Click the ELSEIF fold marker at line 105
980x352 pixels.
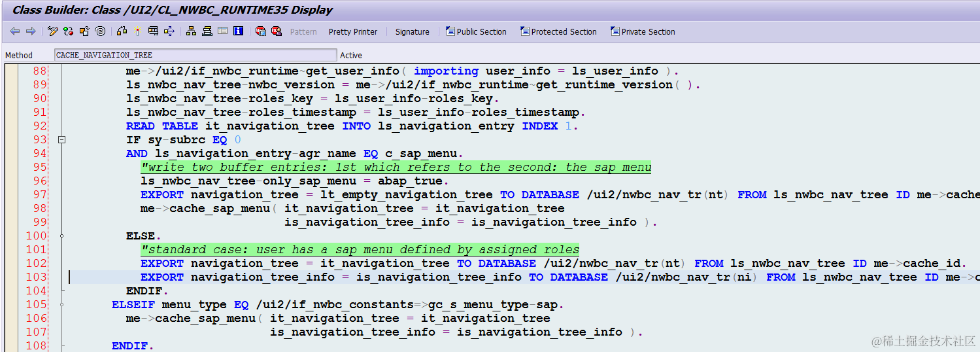(x=61, y=304)
